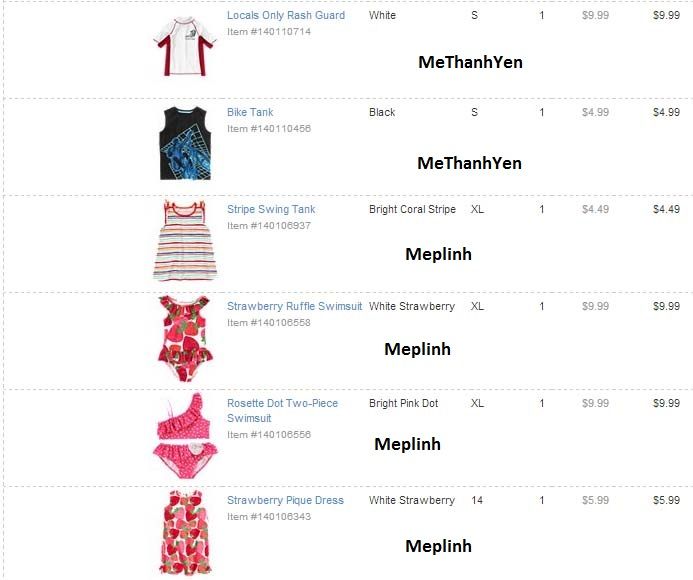693x580 pixels.
Task: Click the MeThanhYen label under Bike Tank
Action: click(469, 163)
